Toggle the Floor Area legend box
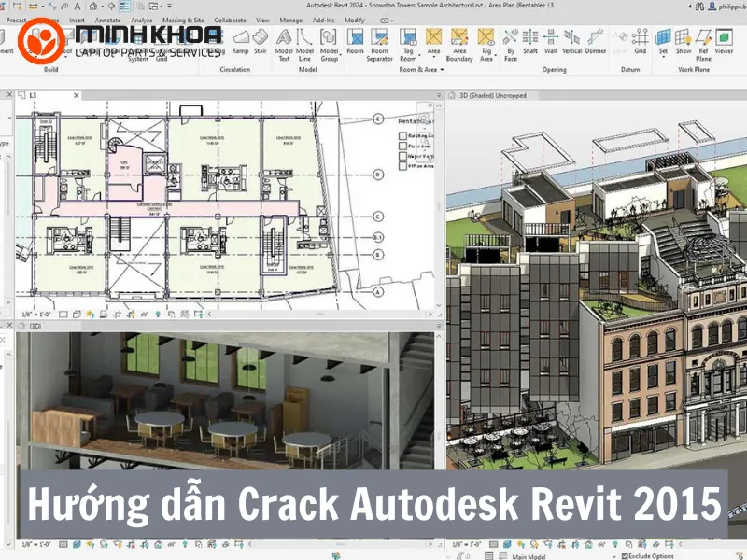 pyautogui.click(x=402, y=147)
